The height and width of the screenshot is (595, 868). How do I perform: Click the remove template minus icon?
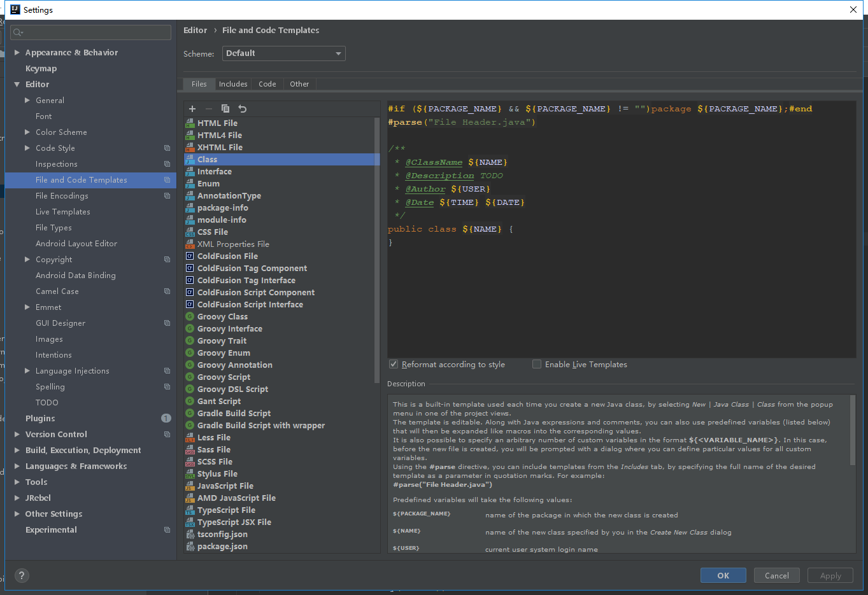pyautogui.click(x=208, y=109)
